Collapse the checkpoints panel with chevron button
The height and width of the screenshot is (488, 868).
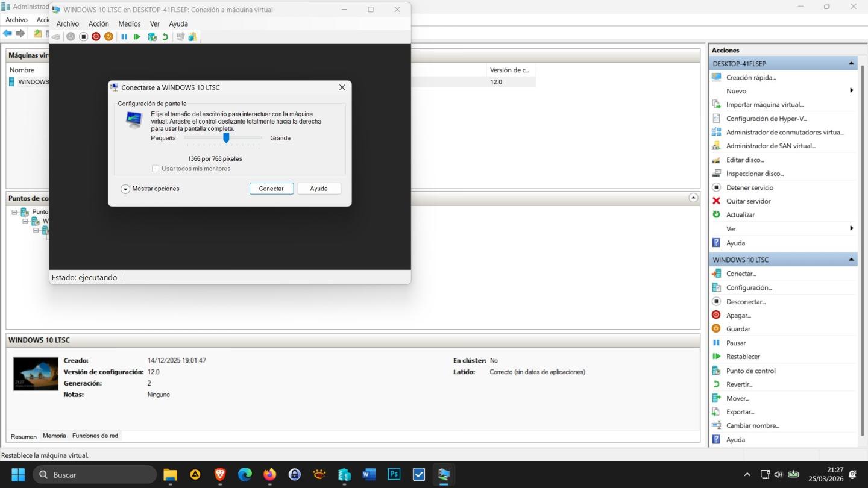pos(693,198)
